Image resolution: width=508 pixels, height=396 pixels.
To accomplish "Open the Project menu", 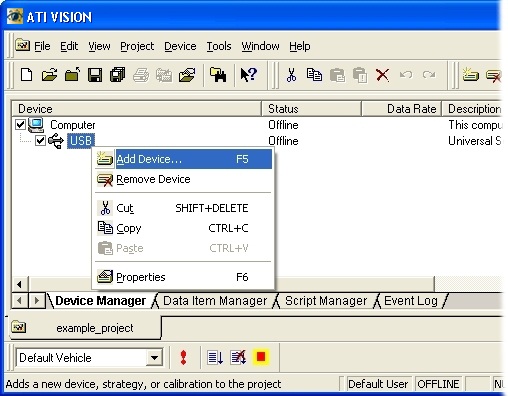I will (x=137, y=46).
